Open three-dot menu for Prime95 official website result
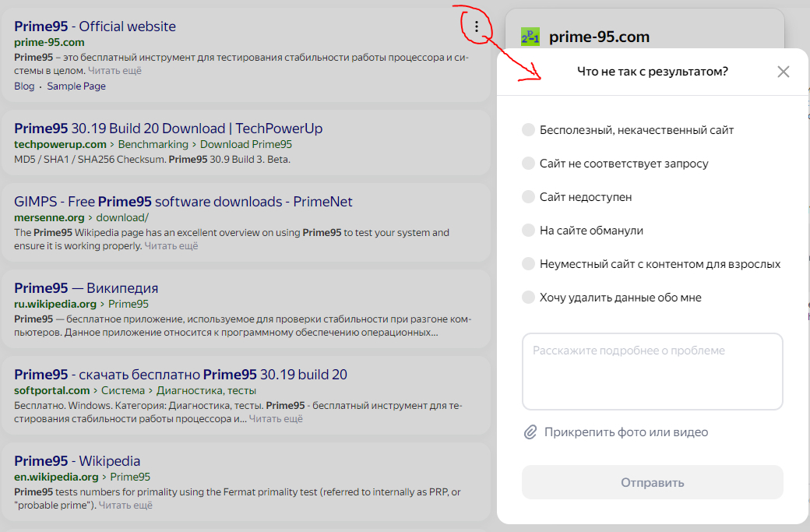The width and height of the screenshot is (810, 532). [477, 26]
